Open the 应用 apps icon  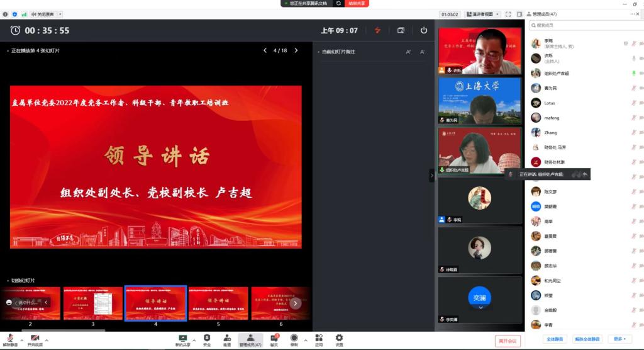pos(319,338)
